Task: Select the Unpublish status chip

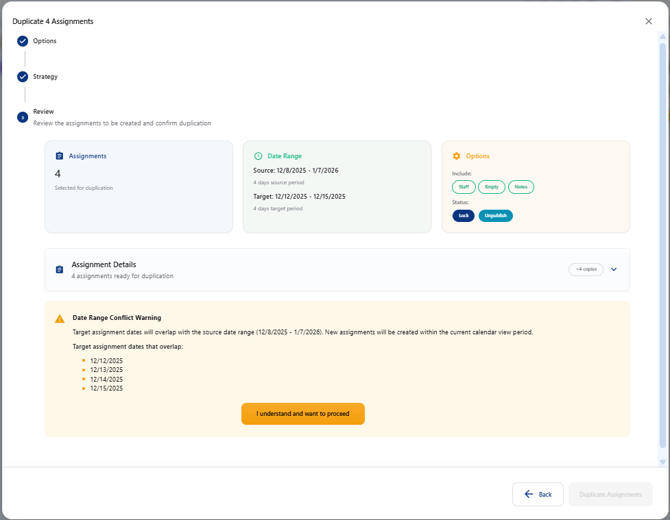Action: pos(495,216)
